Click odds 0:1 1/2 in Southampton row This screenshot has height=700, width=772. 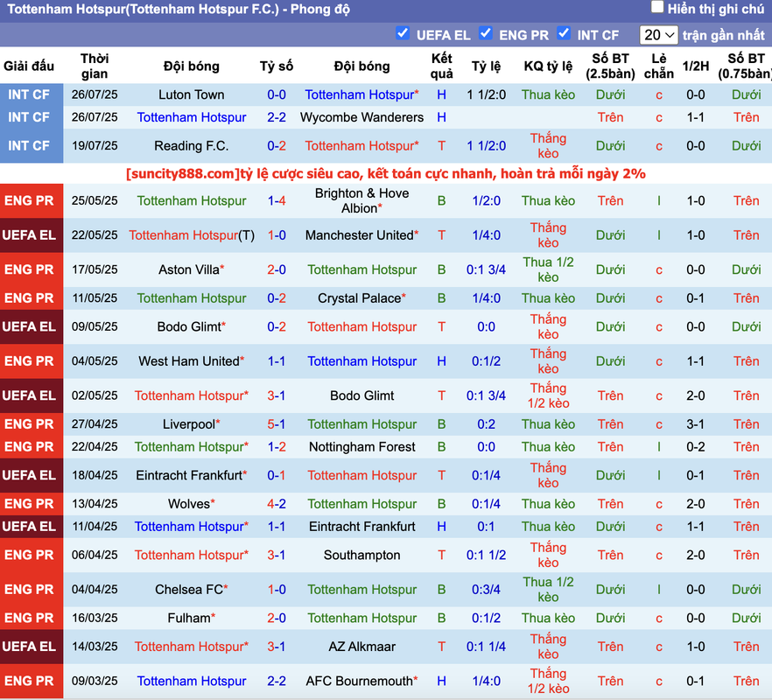pos(486,556)
